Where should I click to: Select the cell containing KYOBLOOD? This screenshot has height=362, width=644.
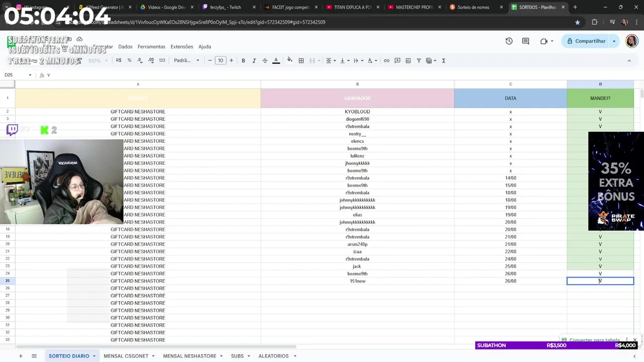pos(357,112)
